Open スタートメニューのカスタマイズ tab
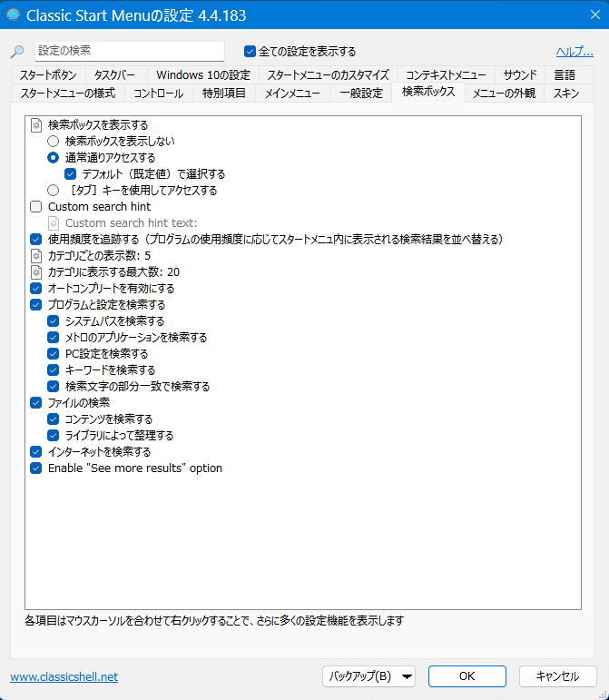Image resolution: width=609 pixels, height=700 pixels. tap(328, 75)
